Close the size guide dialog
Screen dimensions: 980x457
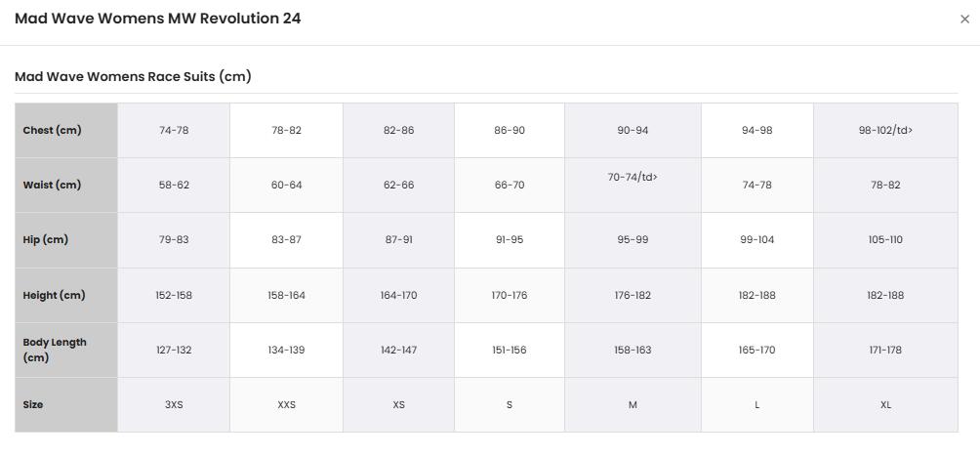tap(964, 20)
